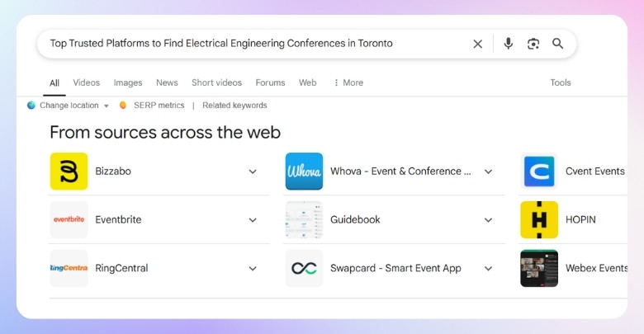Start voice search with microphone icon

tap(508, 44)
